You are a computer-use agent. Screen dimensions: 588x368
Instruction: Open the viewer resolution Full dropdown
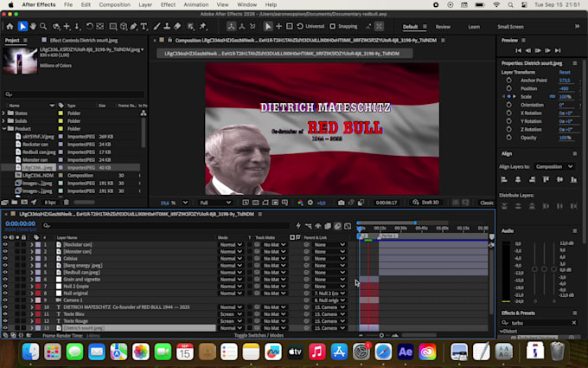pos(214,203)
